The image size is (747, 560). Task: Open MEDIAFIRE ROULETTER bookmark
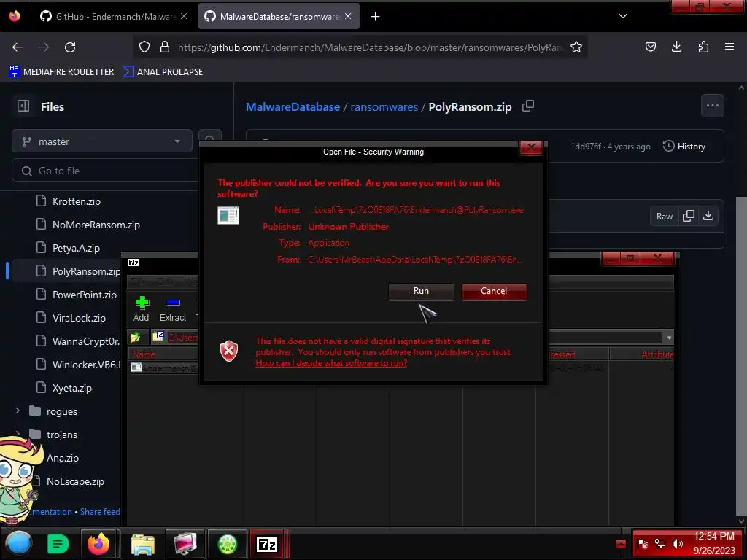[x=61, y=72]
